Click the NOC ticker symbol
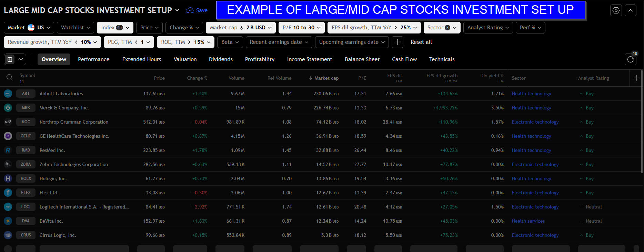The height and width of the screenshot is (252, 644). (x=26, y=122)
